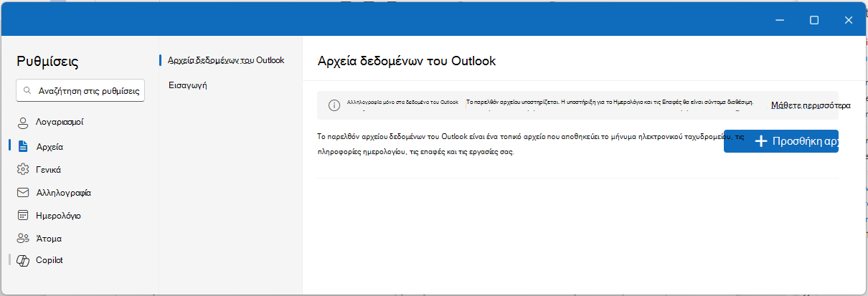
Task: Click the Προσθήκη αρχείου button
Action: [x=781, y=141]
